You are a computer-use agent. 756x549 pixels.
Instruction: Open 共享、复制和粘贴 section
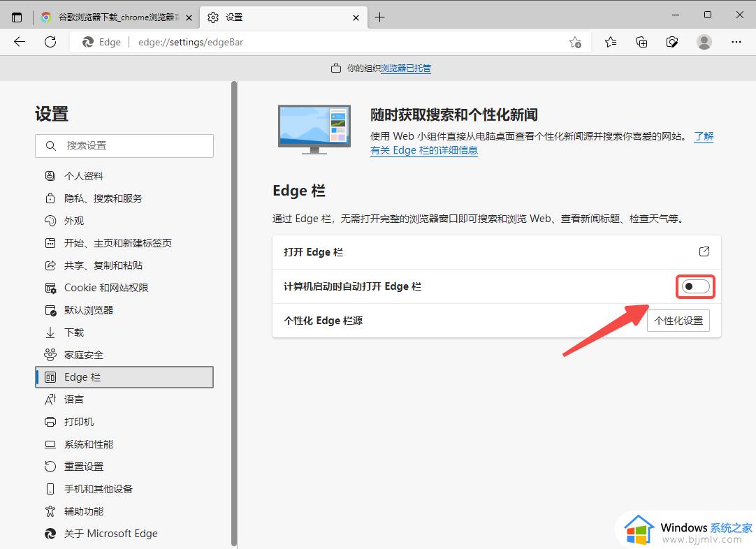click(124, 265)
